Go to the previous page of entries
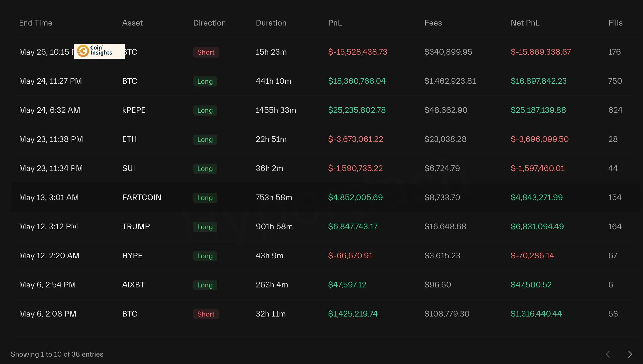 [608, 354]
